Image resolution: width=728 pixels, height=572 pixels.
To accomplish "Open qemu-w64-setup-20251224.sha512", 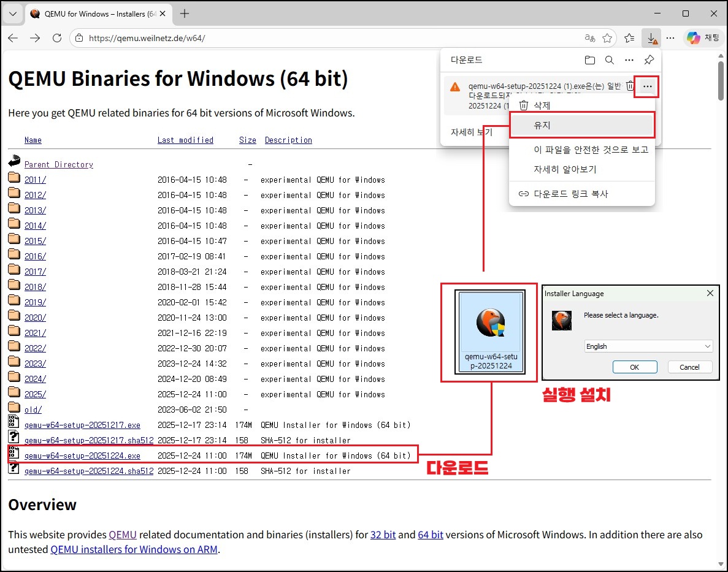I will [89, 471].
